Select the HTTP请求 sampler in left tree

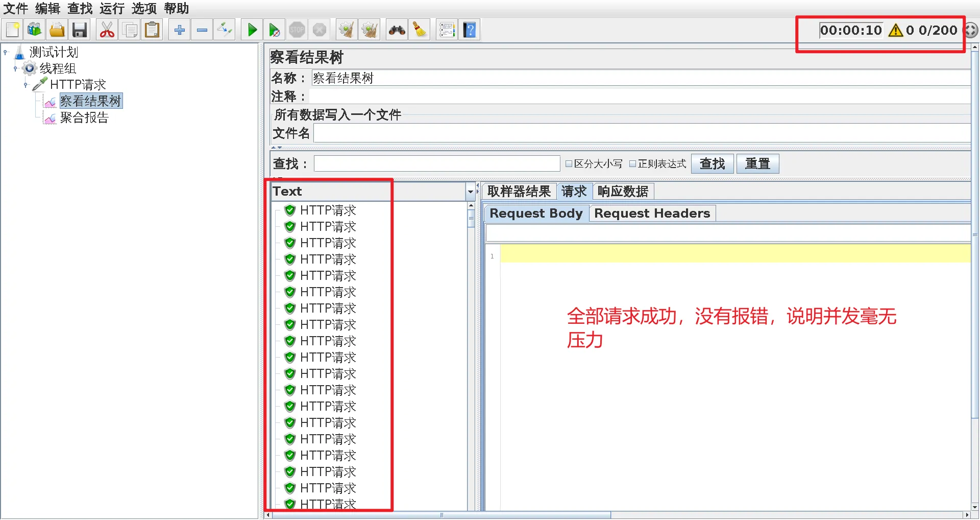pyautogui.click(x=78, y=85)
